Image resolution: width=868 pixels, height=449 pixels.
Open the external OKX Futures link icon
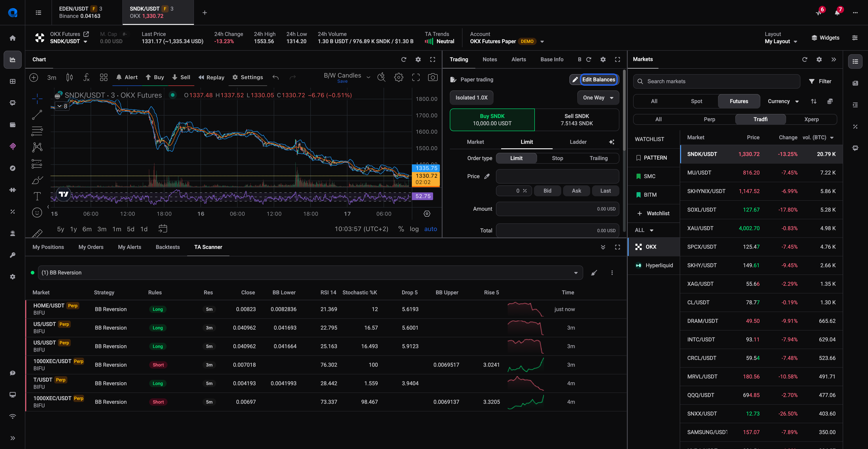click(86, 34)
